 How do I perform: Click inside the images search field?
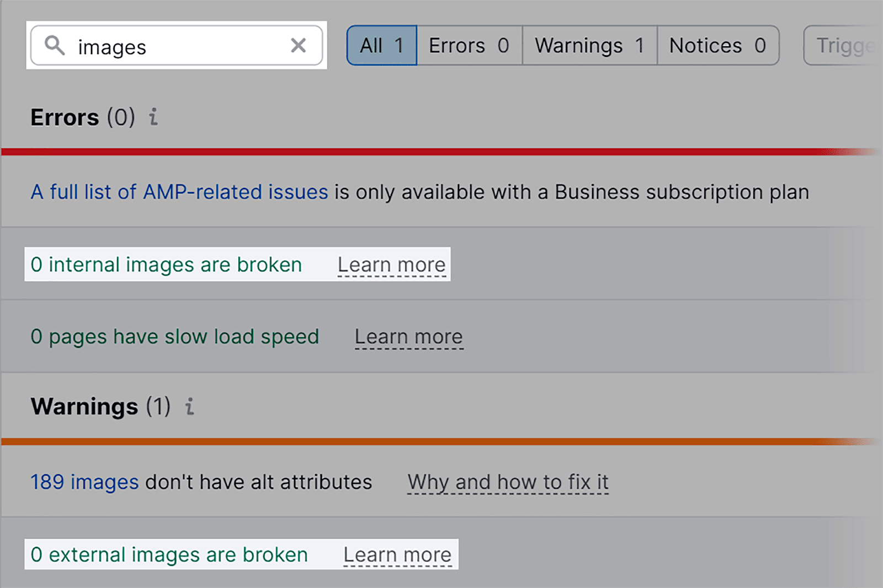177,46
